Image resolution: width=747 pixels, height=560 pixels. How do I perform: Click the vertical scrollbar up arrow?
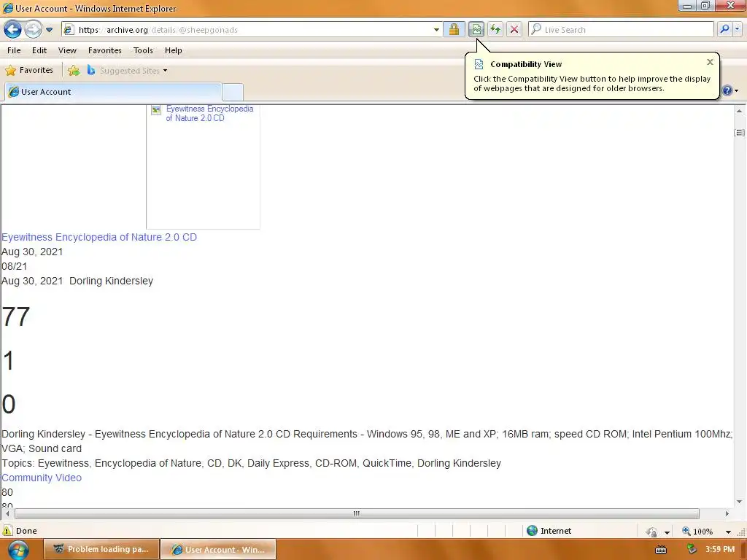pyautogui.click(x=739, y=111)
